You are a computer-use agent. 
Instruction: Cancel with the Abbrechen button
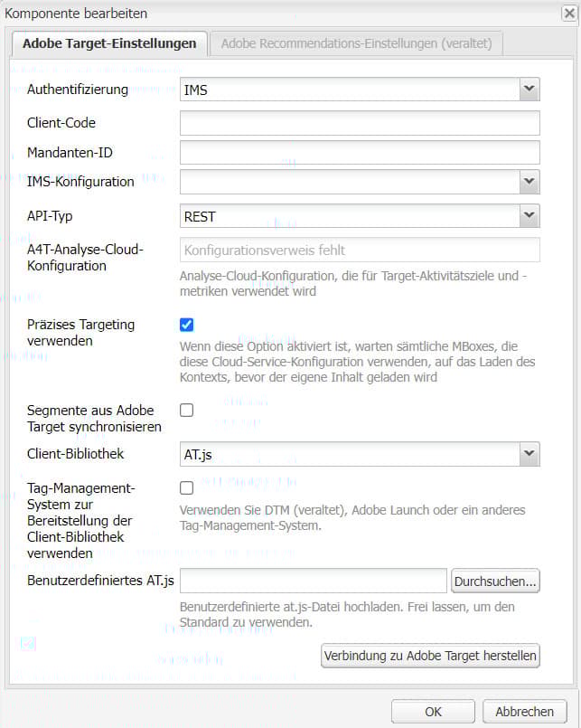coord(524,712)
